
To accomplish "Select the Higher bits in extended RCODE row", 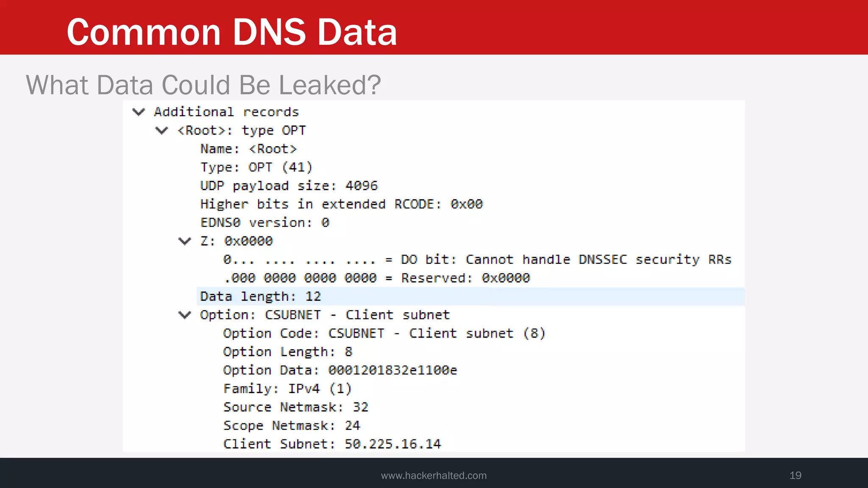I will pyautogui.click(x=341, y=204).
